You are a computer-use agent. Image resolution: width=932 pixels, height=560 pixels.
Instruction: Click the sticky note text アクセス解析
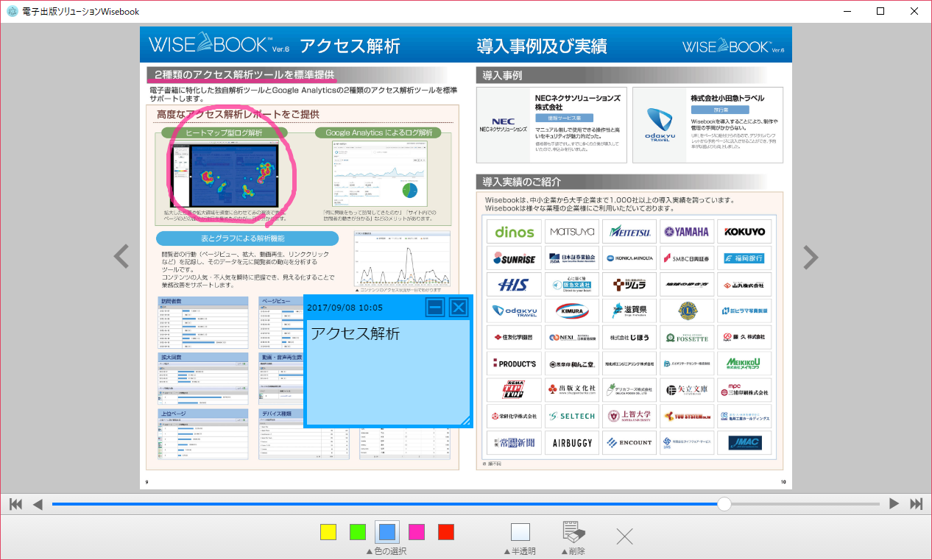(x=355, y=333)
